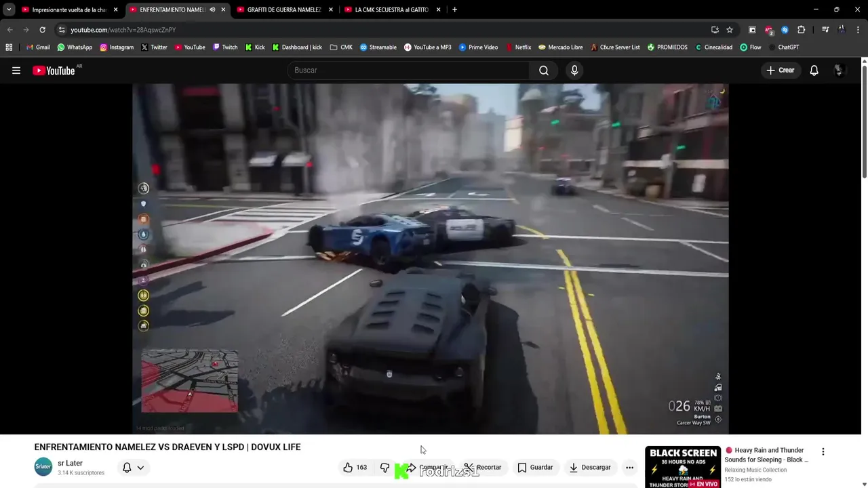
Task: Close the GRAFITI DE GUERRA tab
Action: tap(331, 9)
